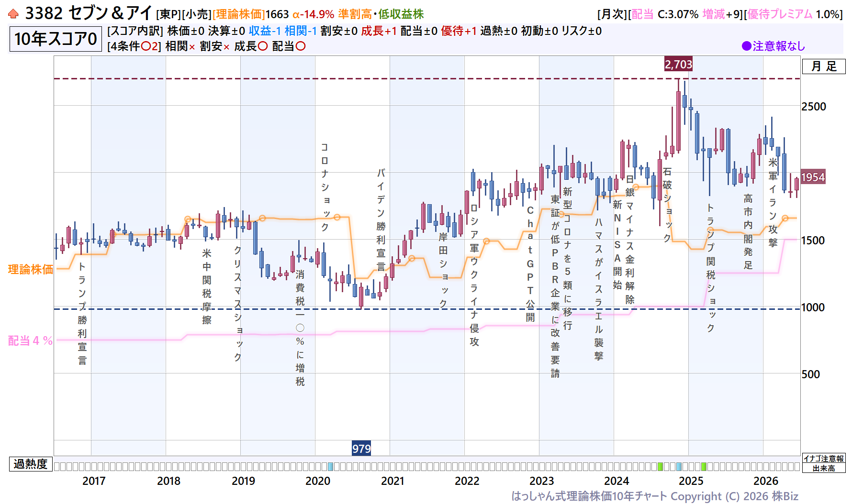Click the 10年スコア0 score box
This screenshot has height=504, width=852.
[56, 39]
